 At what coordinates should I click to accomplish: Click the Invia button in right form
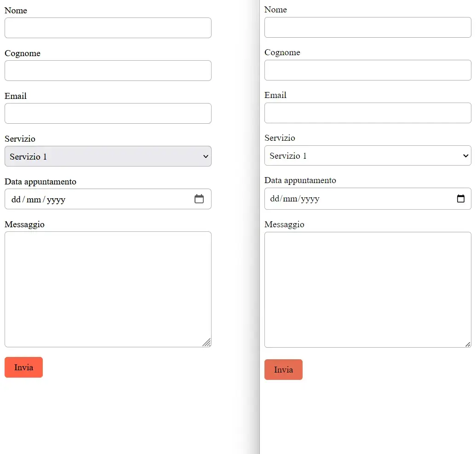(284, 369)
